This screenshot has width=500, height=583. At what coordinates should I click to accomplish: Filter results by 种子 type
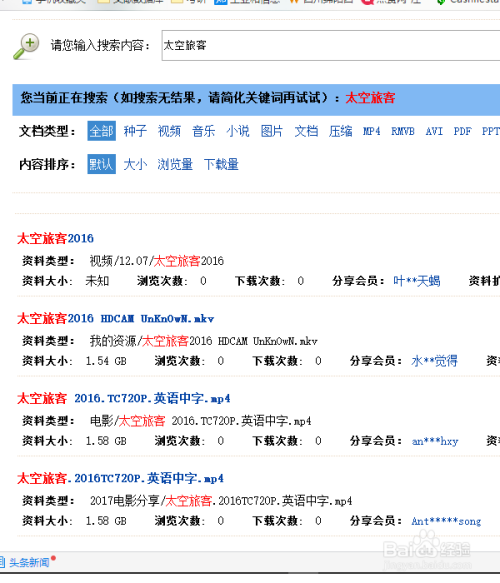pyautogui.click(x=135, y=131)
